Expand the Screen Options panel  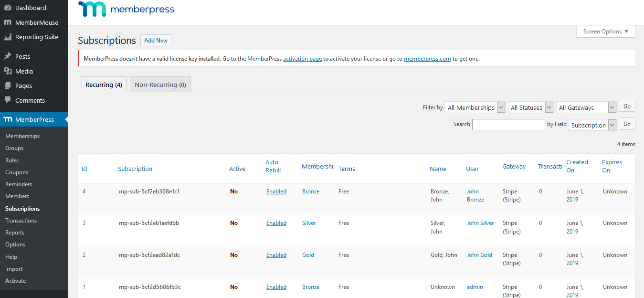605,32
